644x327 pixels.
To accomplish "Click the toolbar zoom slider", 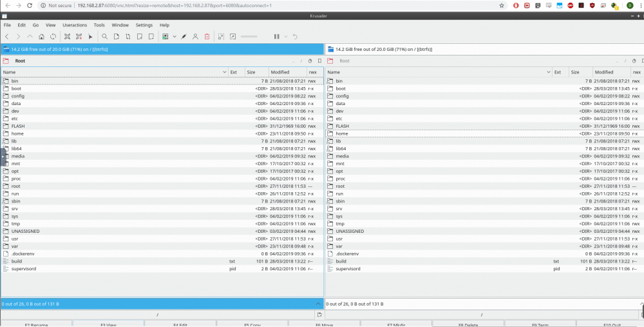I will (249, 37).
